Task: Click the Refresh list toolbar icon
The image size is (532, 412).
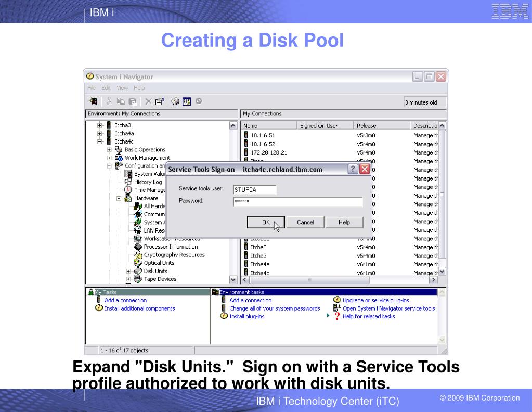Action: point(187,101)
